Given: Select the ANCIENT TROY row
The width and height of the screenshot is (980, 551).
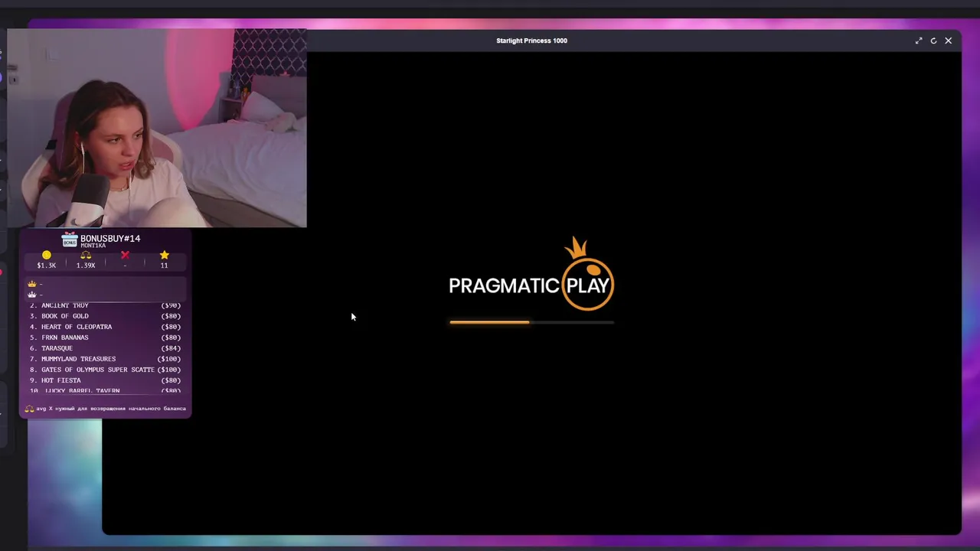Looking at the screenshot, I should (105, 305).
